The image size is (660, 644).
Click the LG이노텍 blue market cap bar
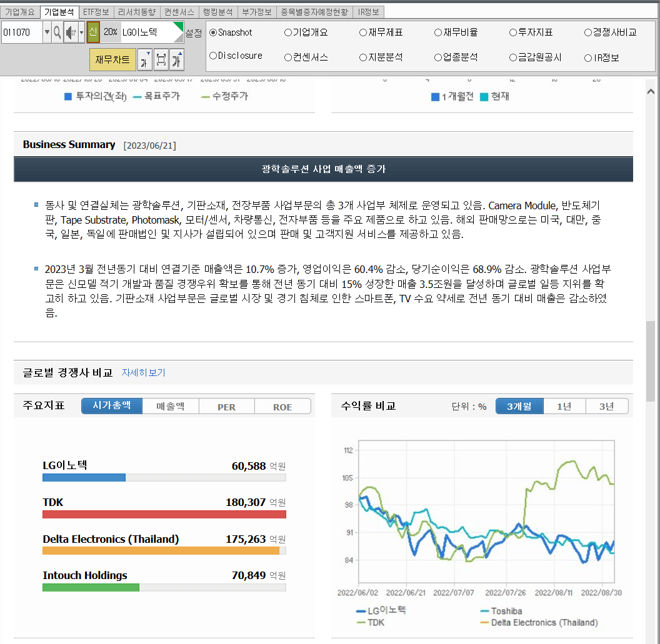coord(84,477)
